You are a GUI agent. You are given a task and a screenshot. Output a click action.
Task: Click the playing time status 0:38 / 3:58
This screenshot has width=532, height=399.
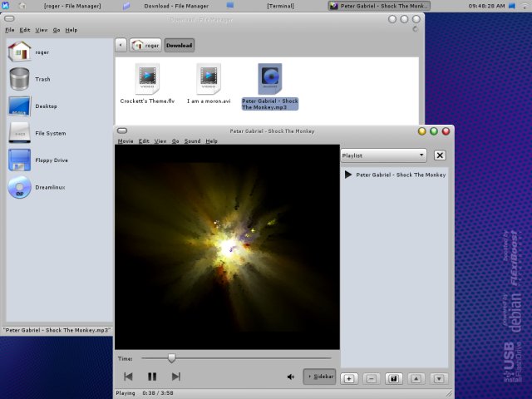click(158, 393)
